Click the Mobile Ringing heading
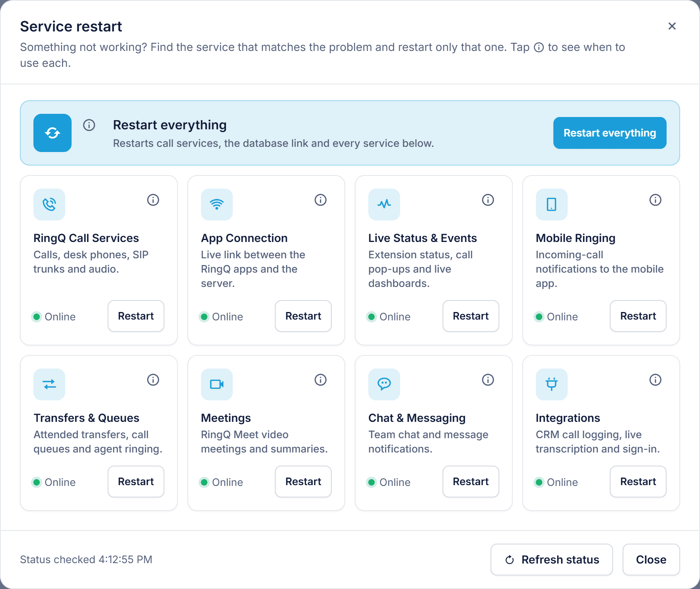This screenshot has width=700, height=589. [576, 238]
